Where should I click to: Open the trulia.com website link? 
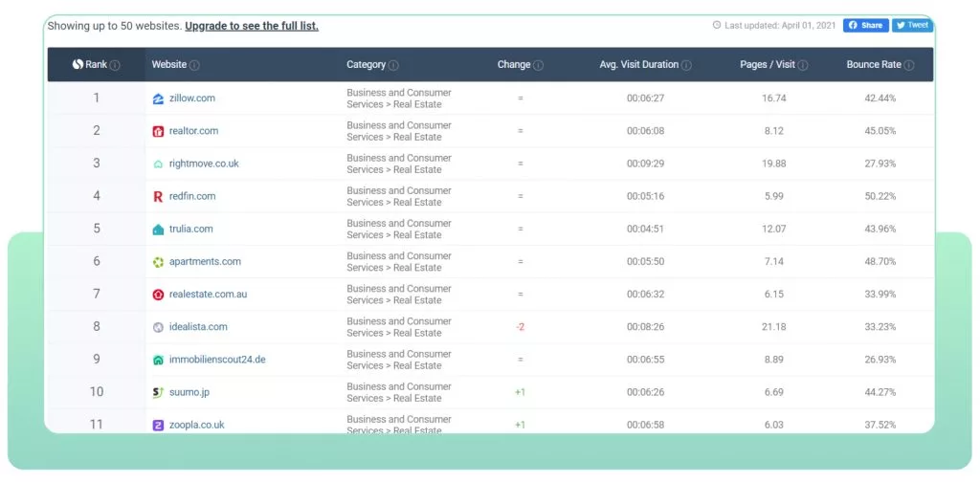coord(191,229)
